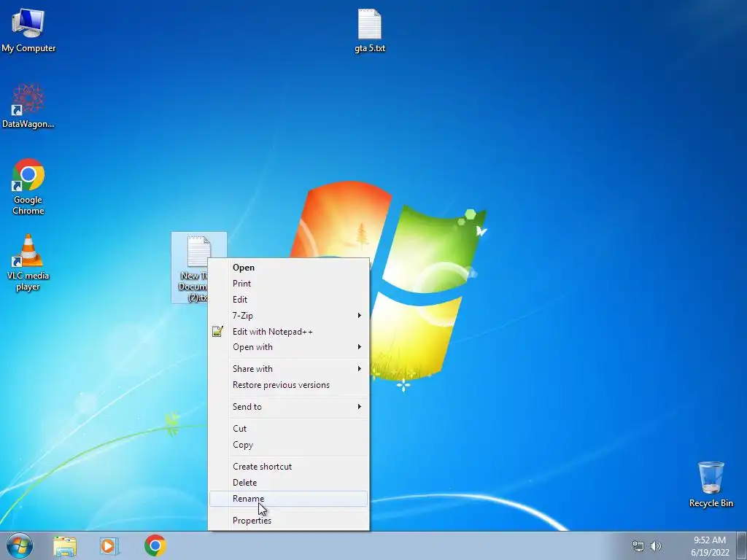Viewport: 747px width, 560px height.
Task: Choose Properties in the context menu
Action: click(x=289, y=521)
